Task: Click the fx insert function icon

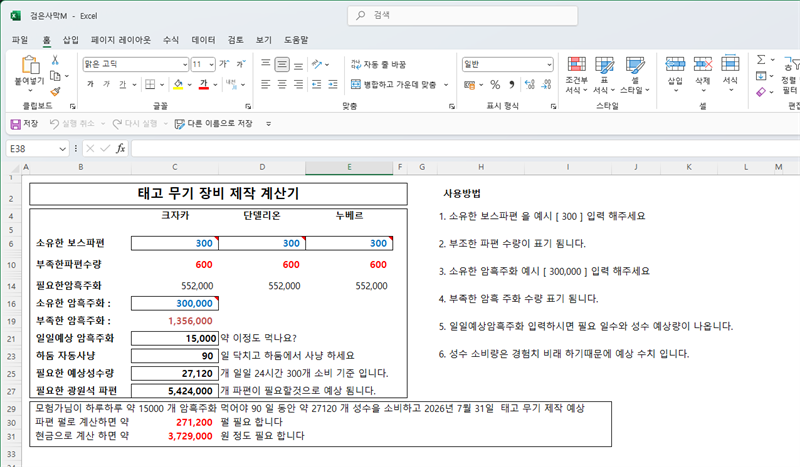Action: [x=120, y=149]
